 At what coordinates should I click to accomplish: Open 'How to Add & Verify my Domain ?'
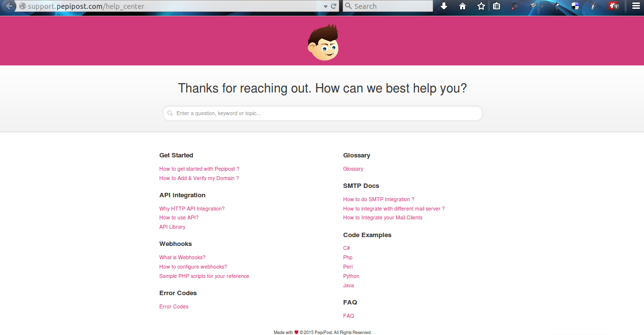pos(199,178)
